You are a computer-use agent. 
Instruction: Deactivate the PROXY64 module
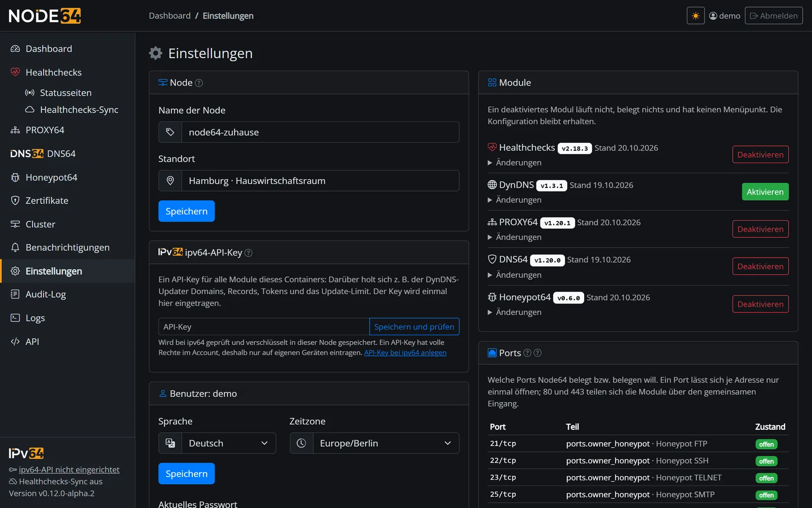pos(760,229)
